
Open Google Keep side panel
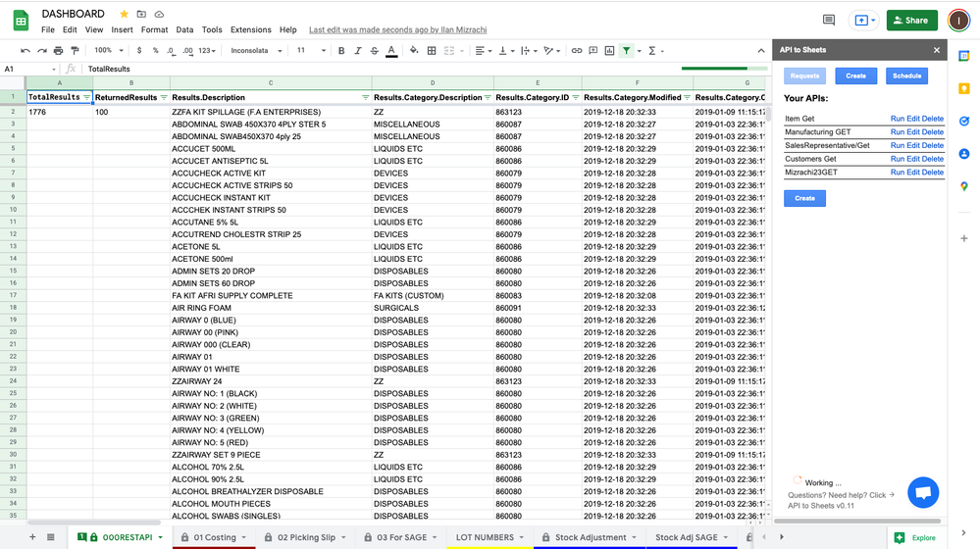click(x=964, y=88)
